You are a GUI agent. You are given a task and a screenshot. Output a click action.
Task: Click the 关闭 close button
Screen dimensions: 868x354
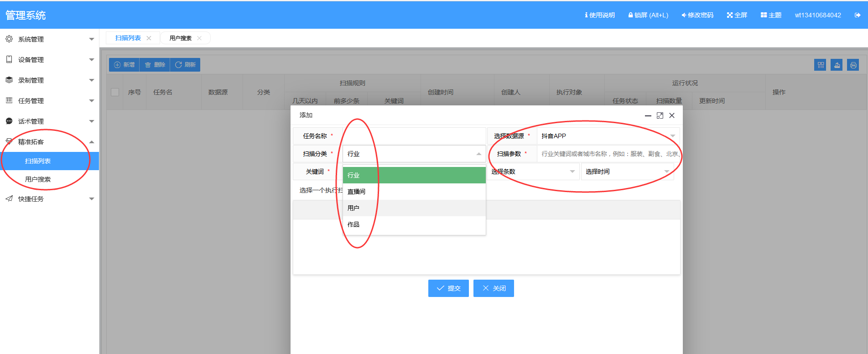(x=494, y=288)
